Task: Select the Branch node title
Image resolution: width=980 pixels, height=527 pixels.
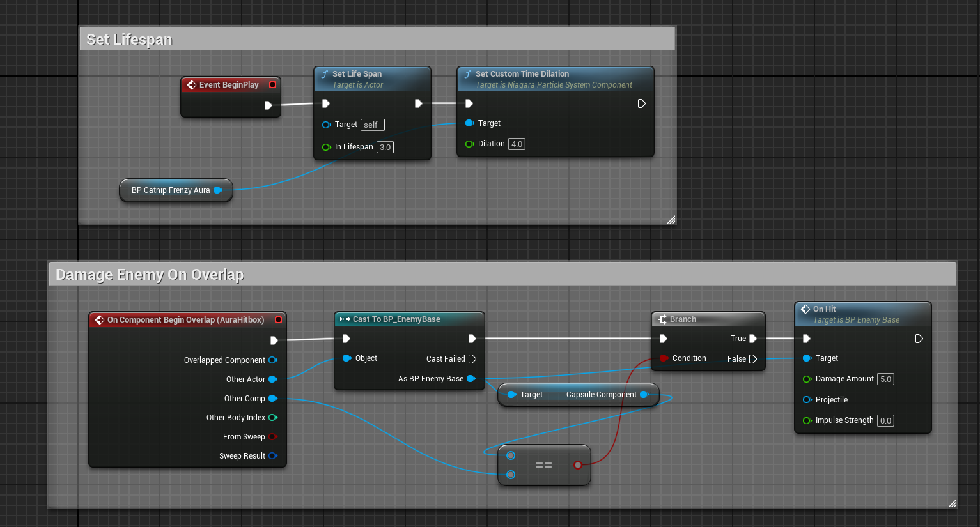Action: 683,319
